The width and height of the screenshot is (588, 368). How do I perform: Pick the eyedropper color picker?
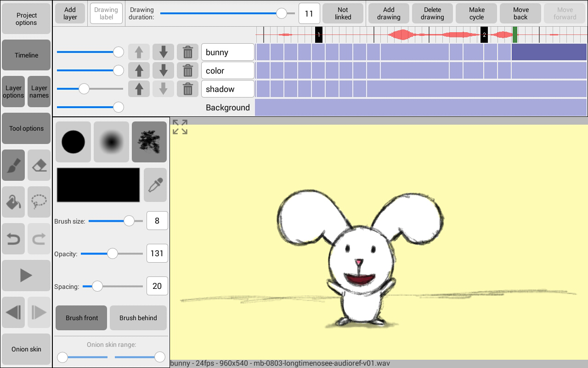tap(155, 185)
